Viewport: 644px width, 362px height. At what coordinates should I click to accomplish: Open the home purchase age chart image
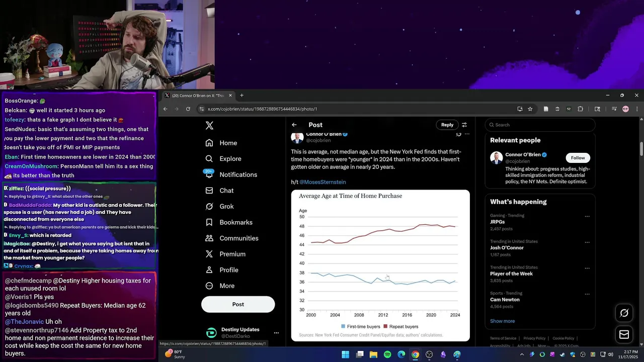coord(380,265)
